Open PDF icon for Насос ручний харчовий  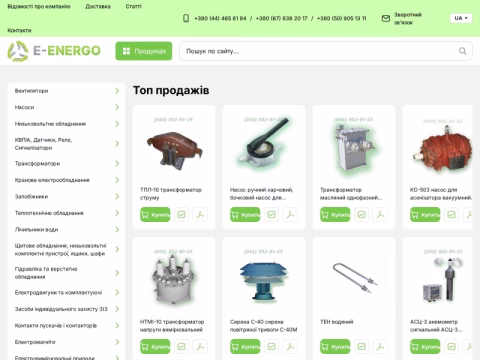pos(290,215)
